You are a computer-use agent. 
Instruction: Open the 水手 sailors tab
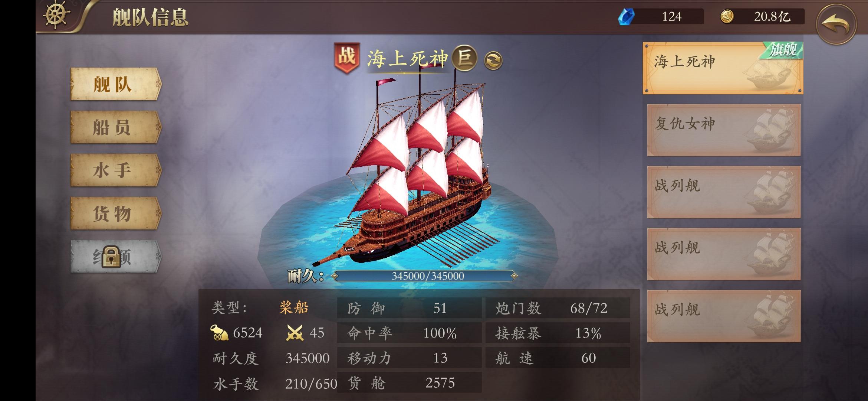coord(116,170)
